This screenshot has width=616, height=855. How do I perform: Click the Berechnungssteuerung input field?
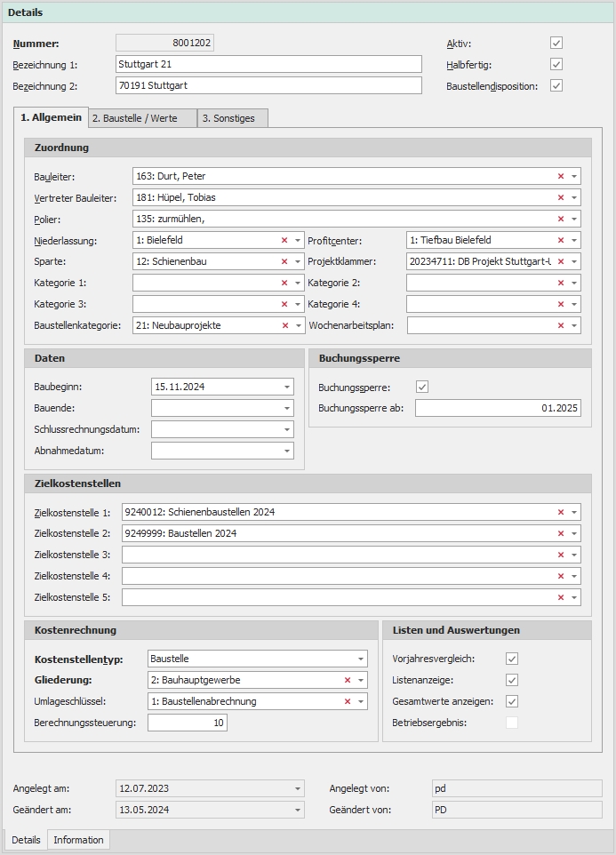coord(188,723)
